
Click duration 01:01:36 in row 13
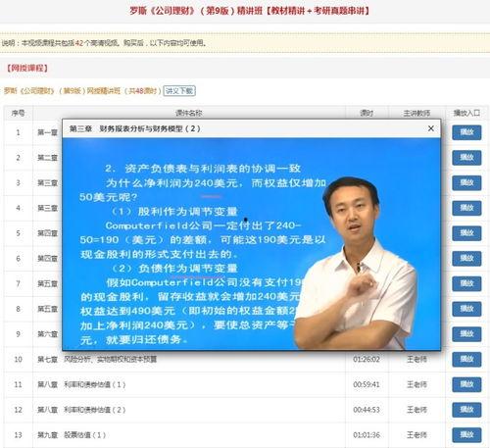coord(367,434)
